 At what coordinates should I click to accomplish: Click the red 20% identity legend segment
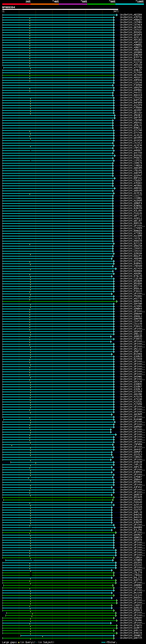pyautogui.click(x=16, y=4)
